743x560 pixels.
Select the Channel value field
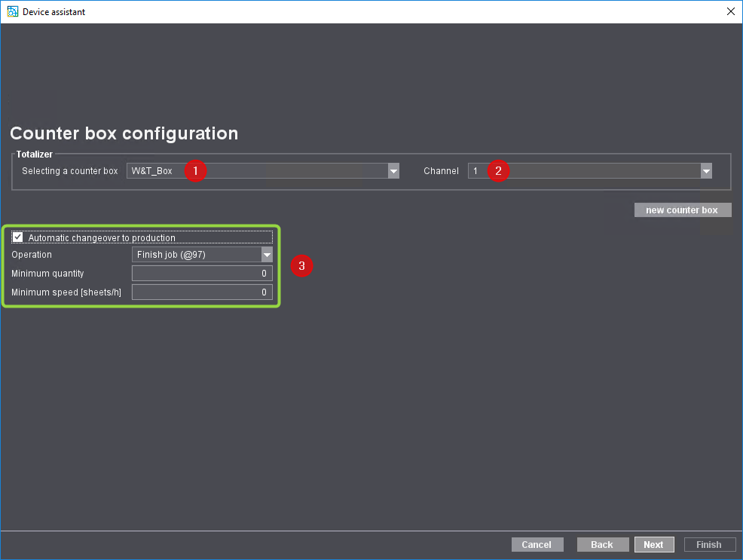pyautogui.click(x=588, y=171)
